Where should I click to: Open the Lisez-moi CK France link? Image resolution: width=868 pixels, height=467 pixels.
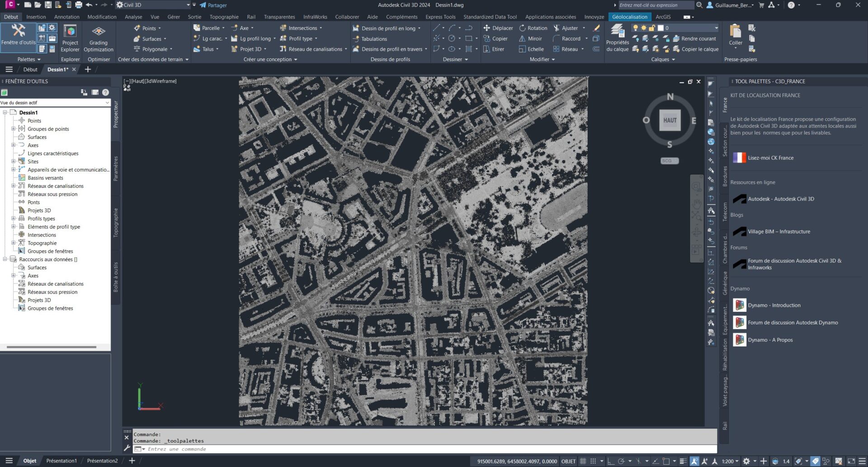[x=770, y=157]
